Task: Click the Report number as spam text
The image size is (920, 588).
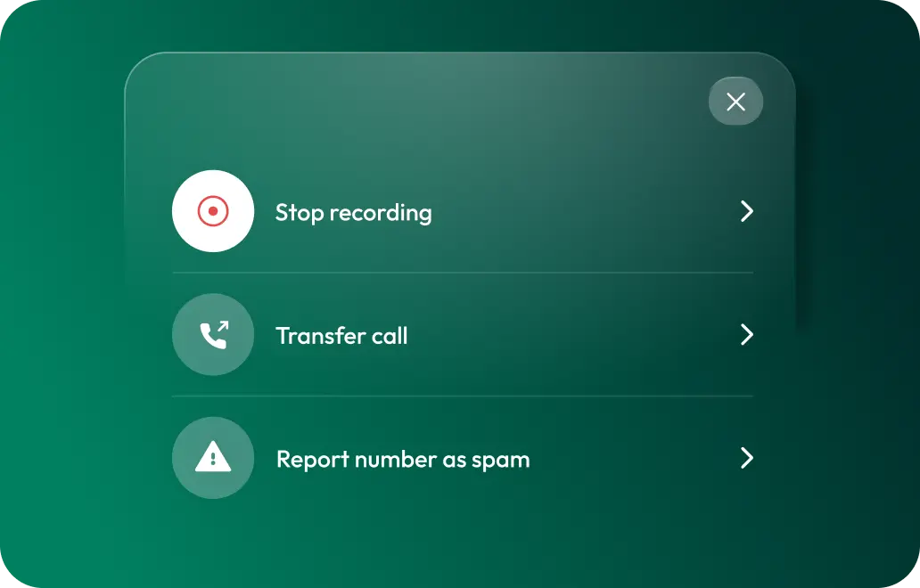Action: pos(403,461)
